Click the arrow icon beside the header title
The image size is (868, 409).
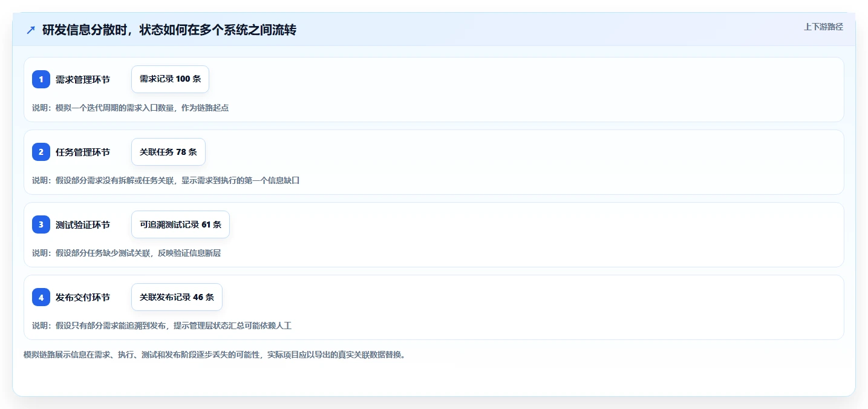(31, 30)
